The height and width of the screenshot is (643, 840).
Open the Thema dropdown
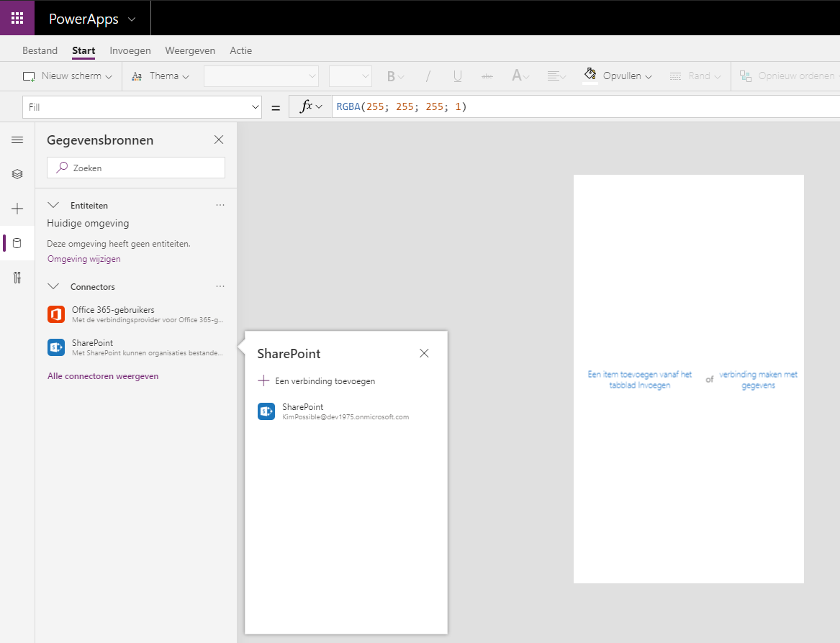coord(161,76)
